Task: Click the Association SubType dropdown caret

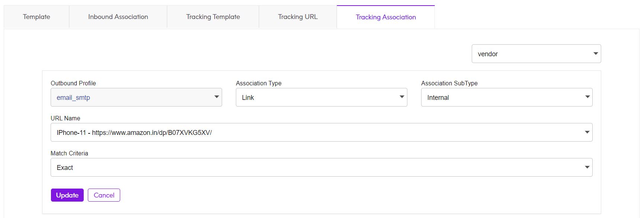Action: [x=587, y=97]
